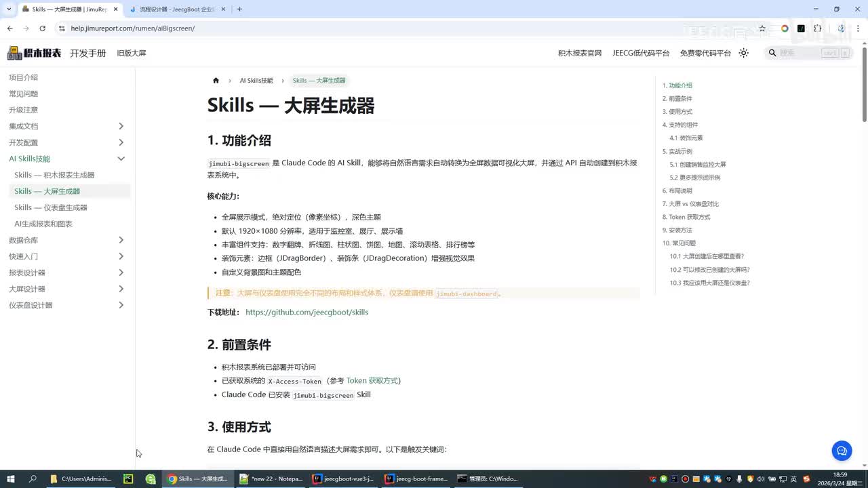Open the 18:59 taskbar clock
868x488 pixels.
840,479
